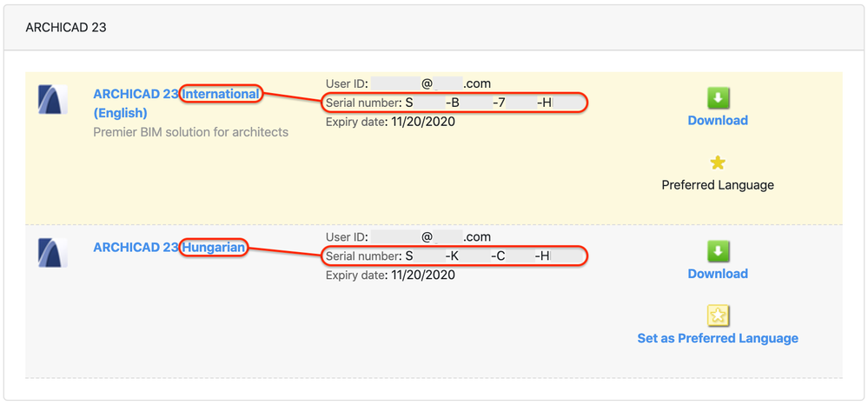
Task: Select the Preferred Language label text
Action: pos(718,184)
